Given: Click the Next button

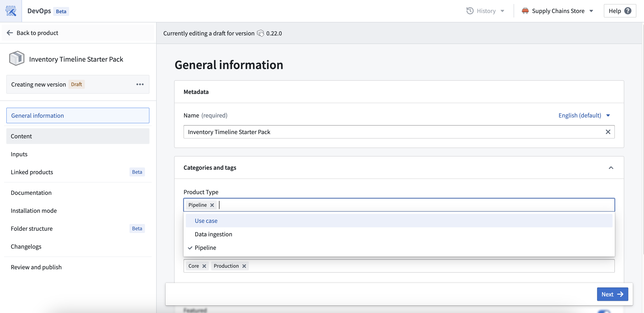Looking at the screenshot, I should tap(612, 294).
